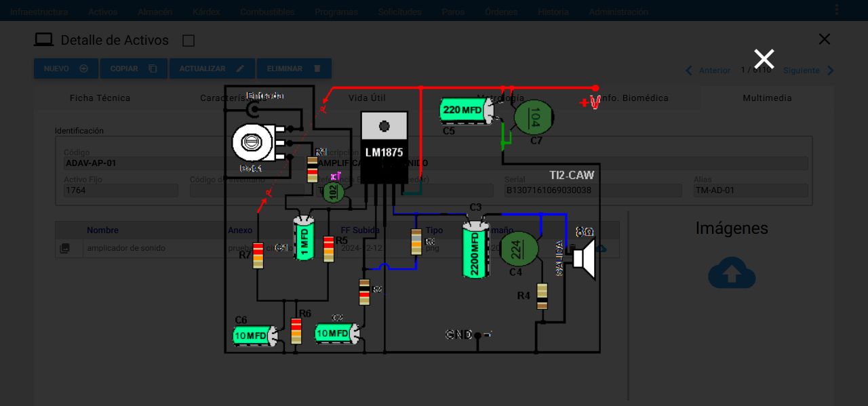Click the right chevron after Siguiente
The height and width of the screenshot is (406, 868).
click(x=830, y=70)
